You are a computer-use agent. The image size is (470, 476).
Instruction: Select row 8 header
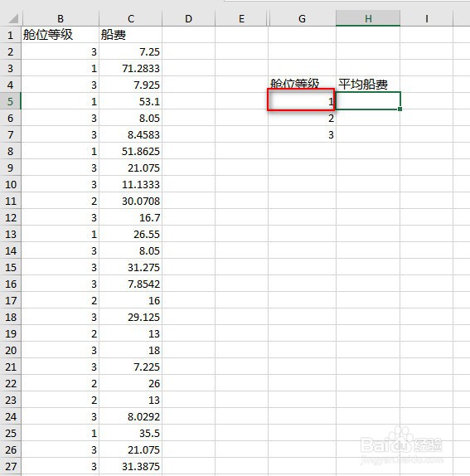tap(10, 151)
